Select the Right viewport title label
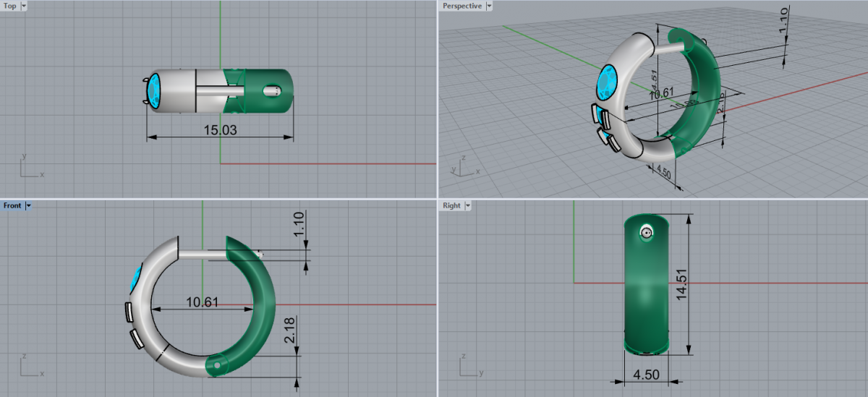 451,205
